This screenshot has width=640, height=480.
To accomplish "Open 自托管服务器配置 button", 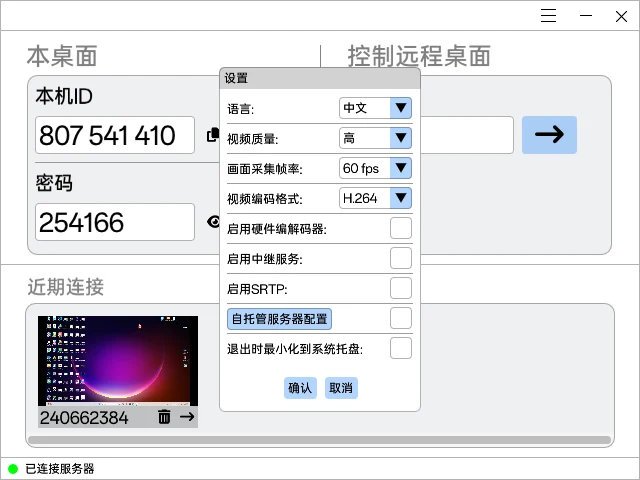I will point(279,319).
